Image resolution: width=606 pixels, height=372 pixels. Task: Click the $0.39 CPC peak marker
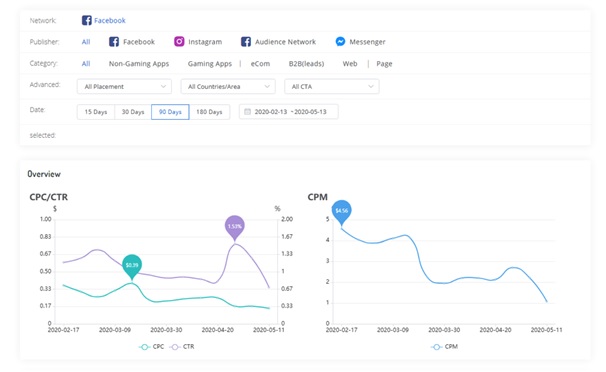click(x=132, y=266)
